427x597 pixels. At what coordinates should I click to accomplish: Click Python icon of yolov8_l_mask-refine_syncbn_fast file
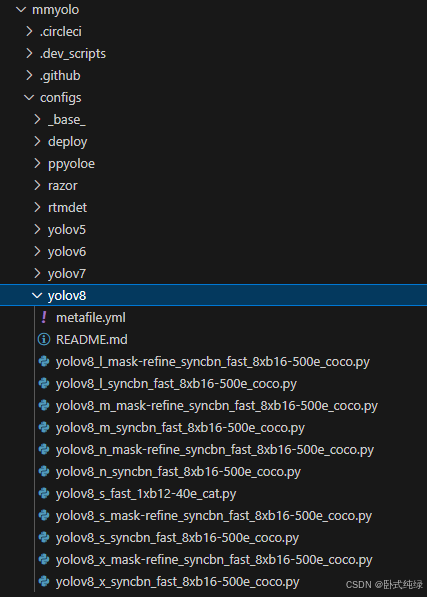coord(44,361)
